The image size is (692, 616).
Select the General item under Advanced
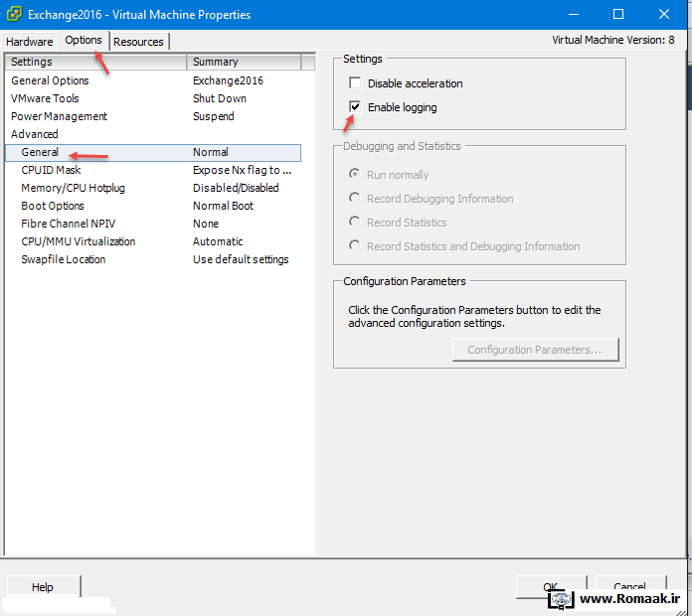(153, 152)
